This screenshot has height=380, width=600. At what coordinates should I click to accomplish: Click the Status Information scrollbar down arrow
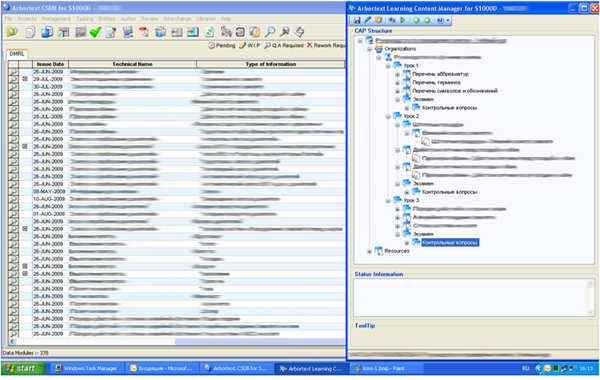[590, 312]
